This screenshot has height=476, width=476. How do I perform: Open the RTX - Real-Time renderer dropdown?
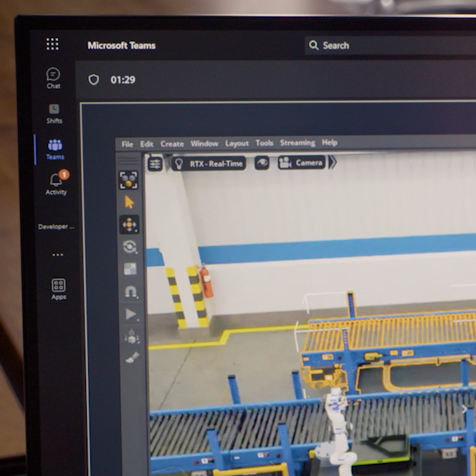pyautogui.click(x=209, y=163)
